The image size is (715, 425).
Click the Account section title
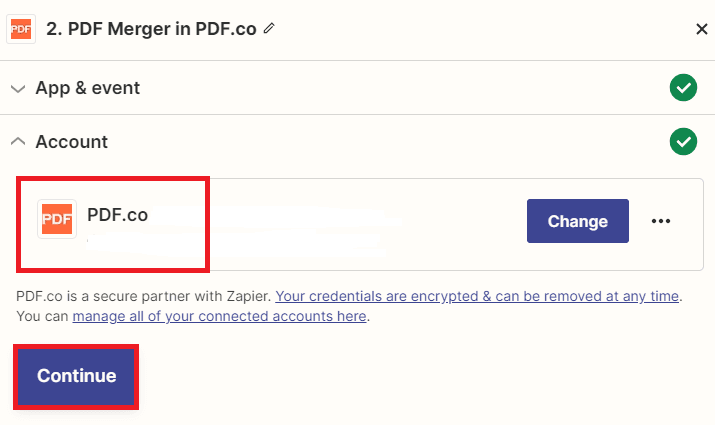coord(72,142)
